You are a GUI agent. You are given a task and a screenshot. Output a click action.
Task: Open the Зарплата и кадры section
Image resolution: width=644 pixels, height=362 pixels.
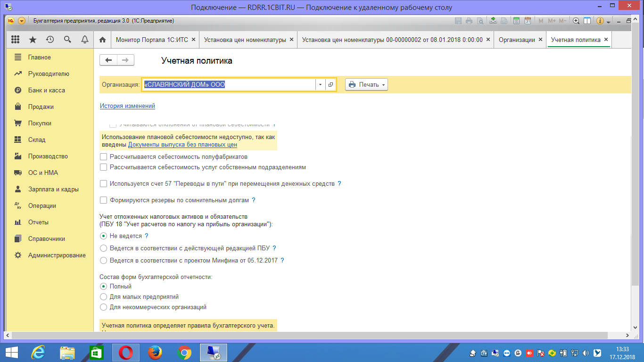click(53, 189)
